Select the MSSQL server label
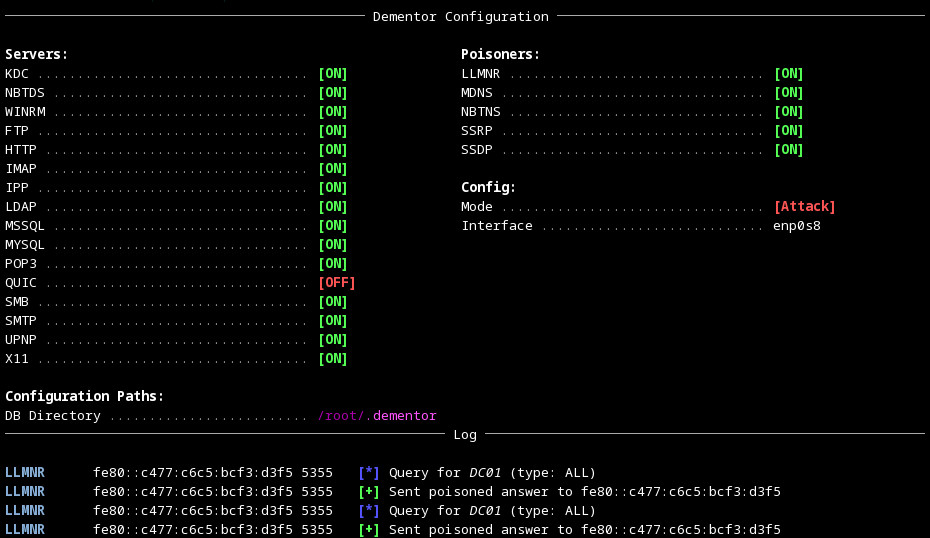This screenshot has height=538, width=930. pyautogui.click(x=25, y=226)
